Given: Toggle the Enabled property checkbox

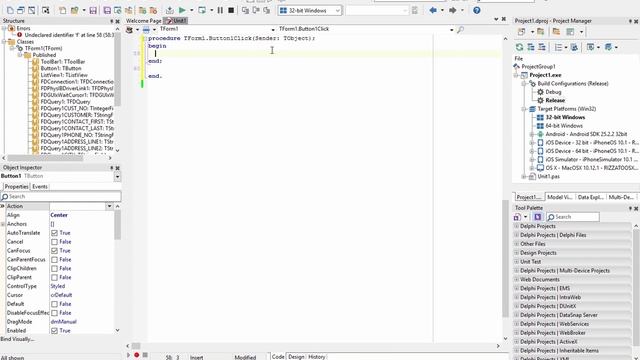Looking at the screenshot, I should tap(54, 331).
